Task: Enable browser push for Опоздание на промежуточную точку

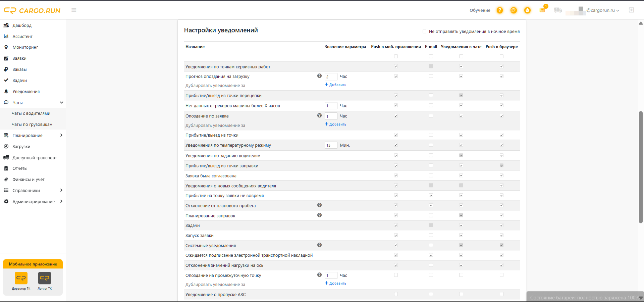Action: (501, 275)
